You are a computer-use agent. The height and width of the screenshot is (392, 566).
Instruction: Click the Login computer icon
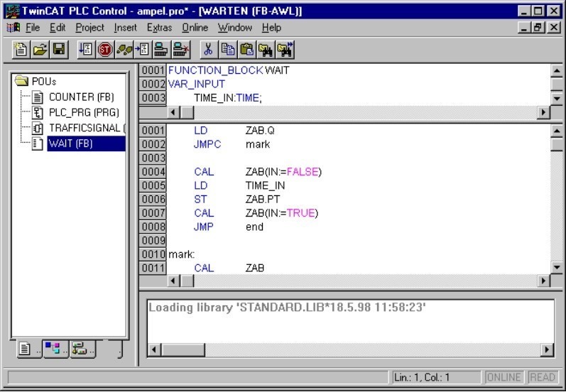click(161, 49)
